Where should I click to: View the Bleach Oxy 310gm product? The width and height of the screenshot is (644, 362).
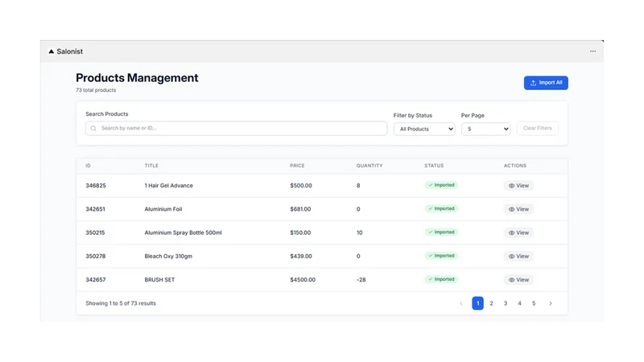pyautogui.click(x=518, y=256)
